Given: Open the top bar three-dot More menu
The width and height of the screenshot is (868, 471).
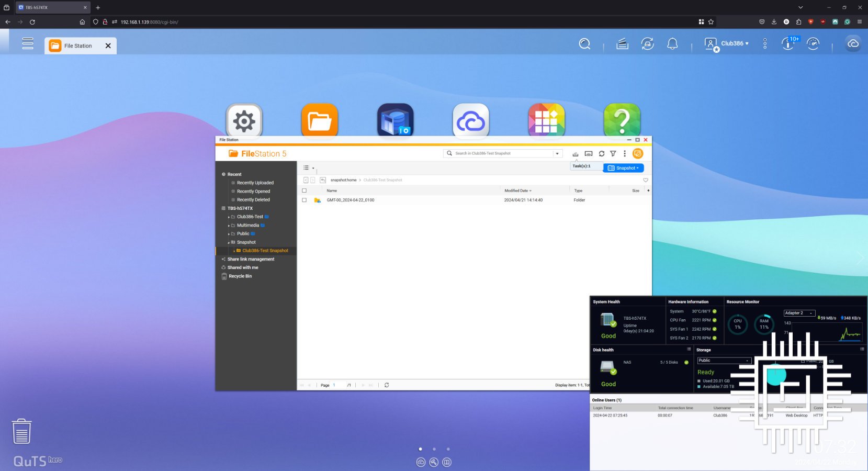Looking at the screenshot, I should click(765, 44).
